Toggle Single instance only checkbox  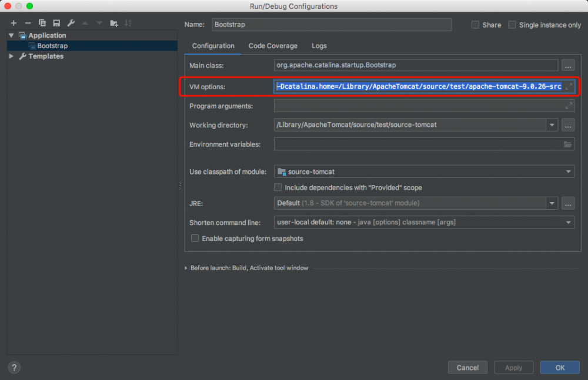[x=512, y=25]
